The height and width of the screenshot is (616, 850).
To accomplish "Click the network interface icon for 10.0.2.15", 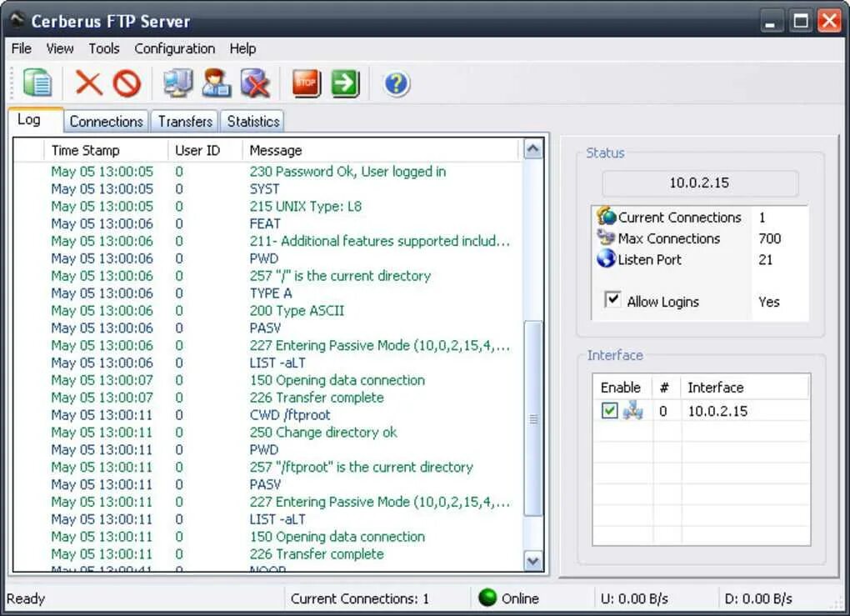I will (632, 410).
